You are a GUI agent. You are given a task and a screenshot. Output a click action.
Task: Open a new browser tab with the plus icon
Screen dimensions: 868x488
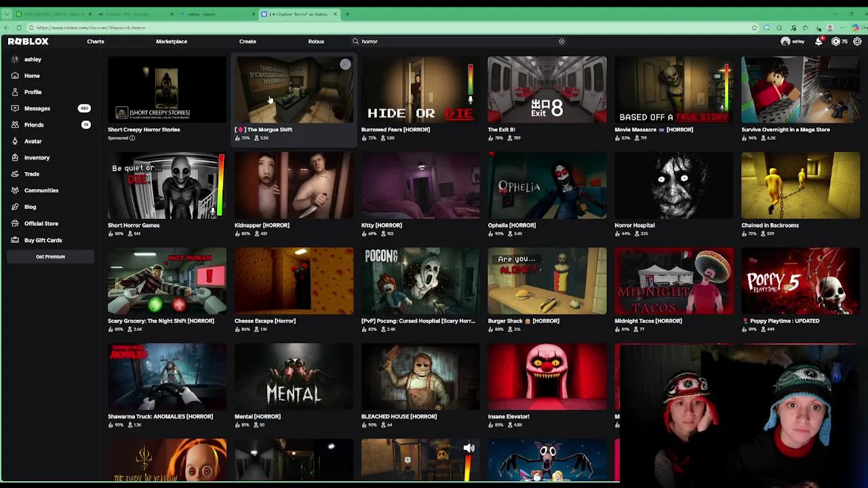(x=347, y=14)
